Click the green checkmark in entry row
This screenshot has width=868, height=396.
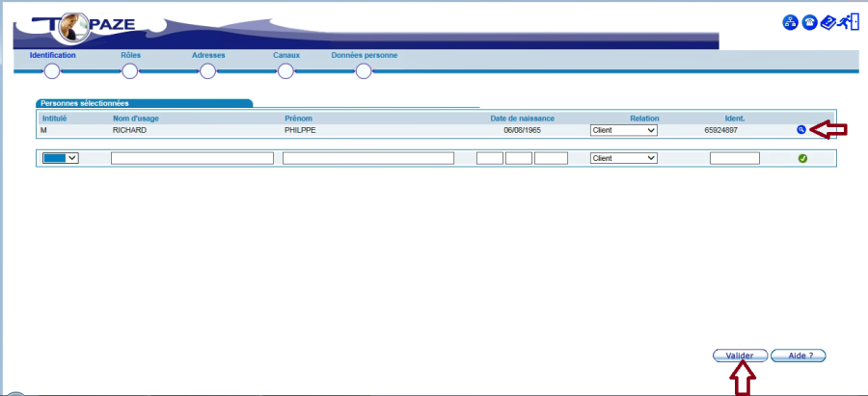coord(802,158)
